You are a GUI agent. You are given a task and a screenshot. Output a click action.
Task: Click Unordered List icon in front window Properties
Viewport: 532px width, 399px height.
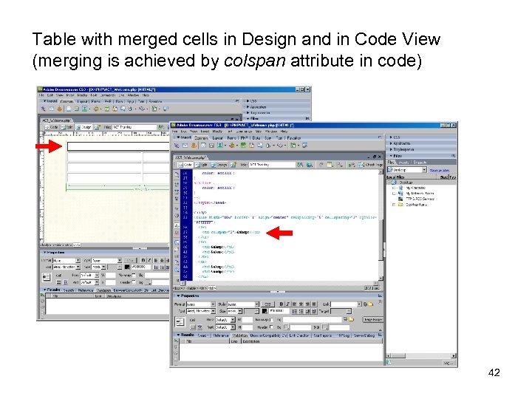point(295,311)
